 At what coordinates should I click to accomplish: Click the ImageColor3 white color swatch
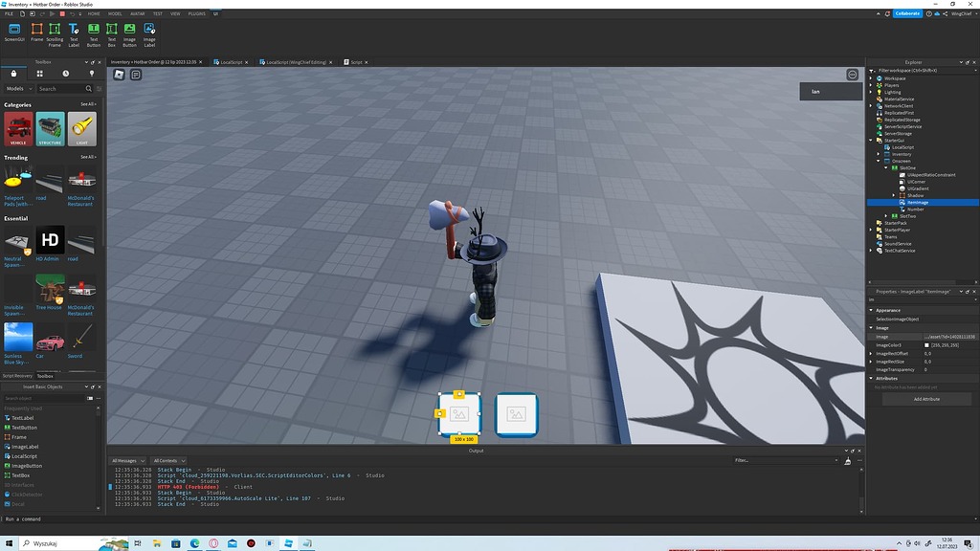[926, 345]
